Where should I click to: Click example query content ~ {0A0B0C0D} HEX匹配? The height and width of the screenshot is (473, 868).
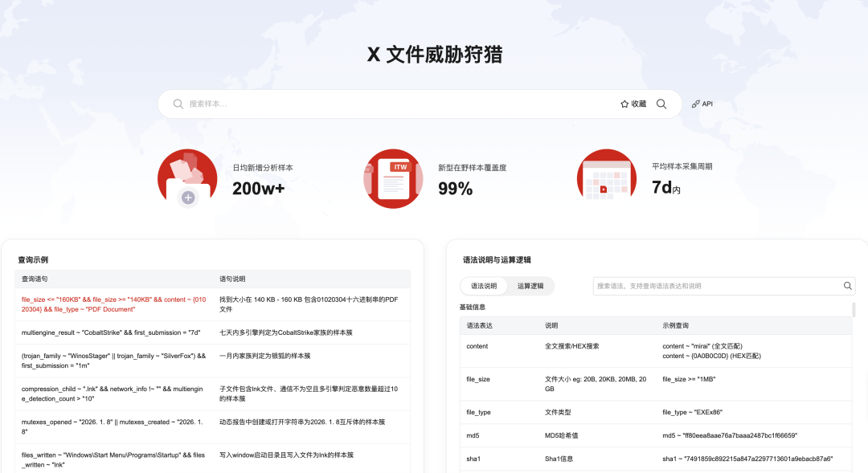[x=712, y=357]
